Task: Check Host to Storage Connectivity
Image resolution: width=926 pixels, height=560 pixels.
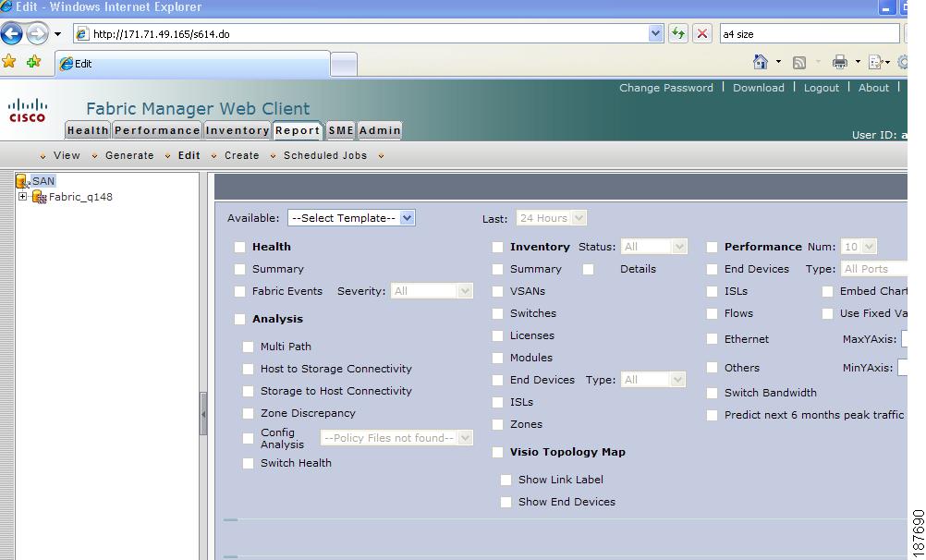Action: pos(248,370)
